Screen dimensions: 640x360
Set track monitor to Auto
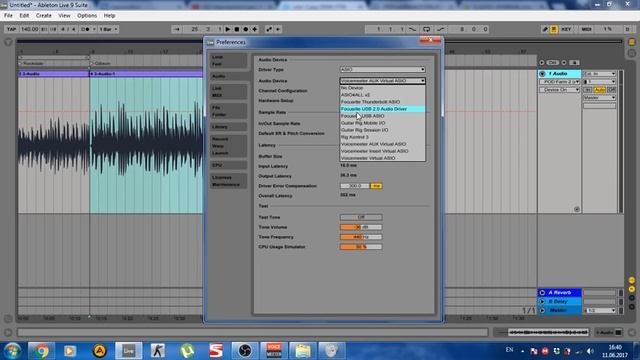click(599, 90)
